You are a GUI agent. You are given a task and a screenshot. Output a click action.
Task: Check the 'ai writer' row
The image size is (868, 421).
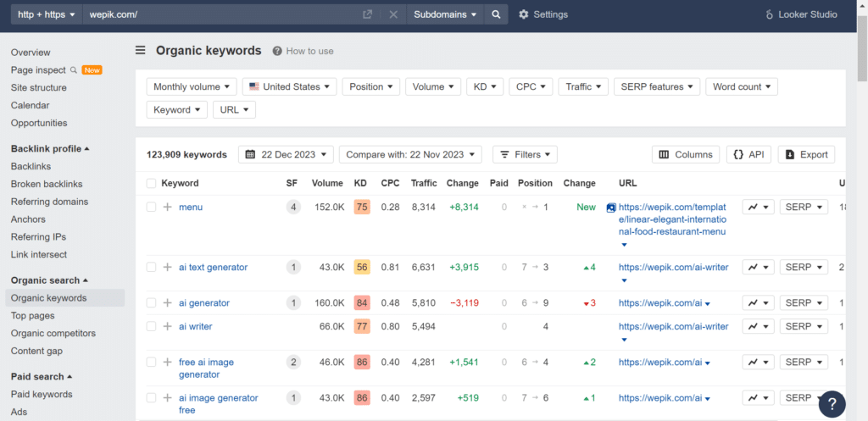(x=151, y=326)
